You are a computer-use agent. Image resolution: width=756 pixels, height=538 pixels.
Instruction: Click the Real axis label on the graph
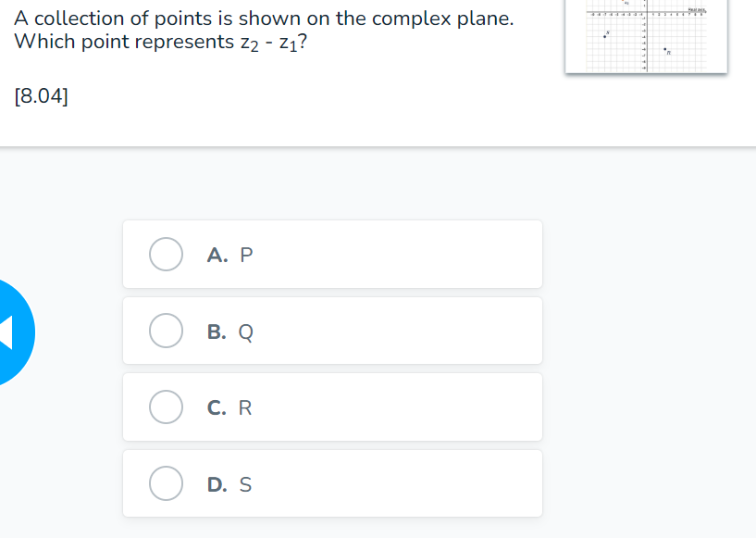(695, 10)
